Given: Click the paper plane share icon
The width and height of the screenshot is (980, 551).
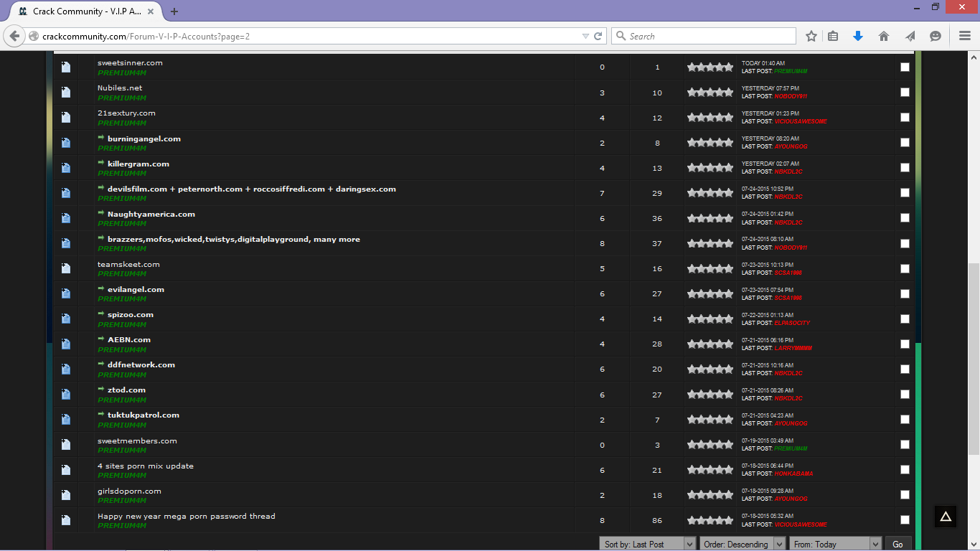Looking at the screenshot, I should (910, 36).
